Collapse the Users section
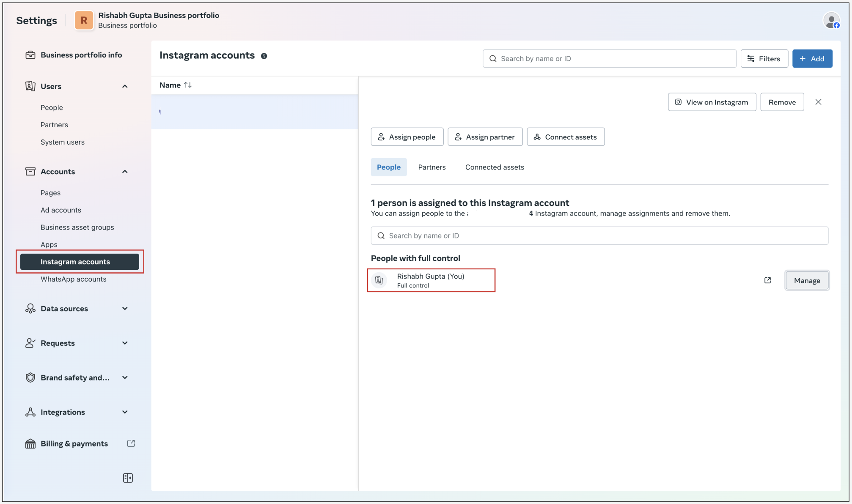This screenshot has width=852, height=504. (x=125, y=86)
